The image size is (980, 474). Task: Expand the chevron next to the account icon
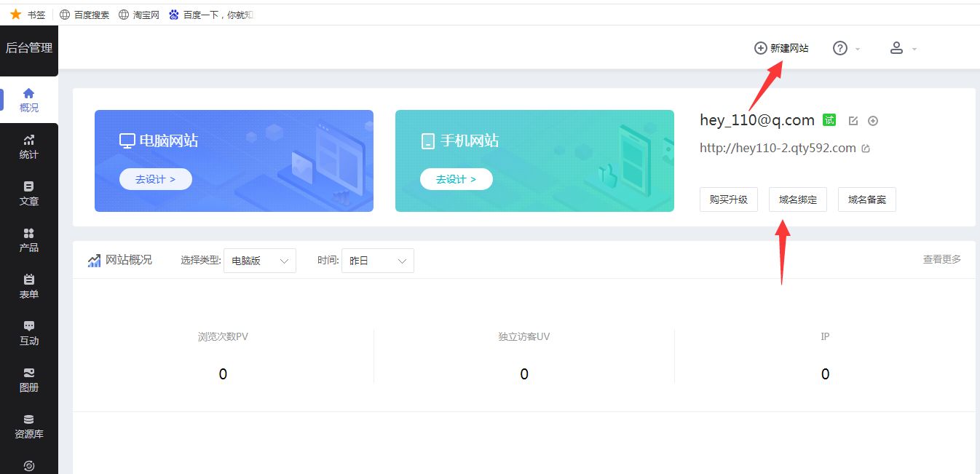pyautogui.click(x=914, y=47)
